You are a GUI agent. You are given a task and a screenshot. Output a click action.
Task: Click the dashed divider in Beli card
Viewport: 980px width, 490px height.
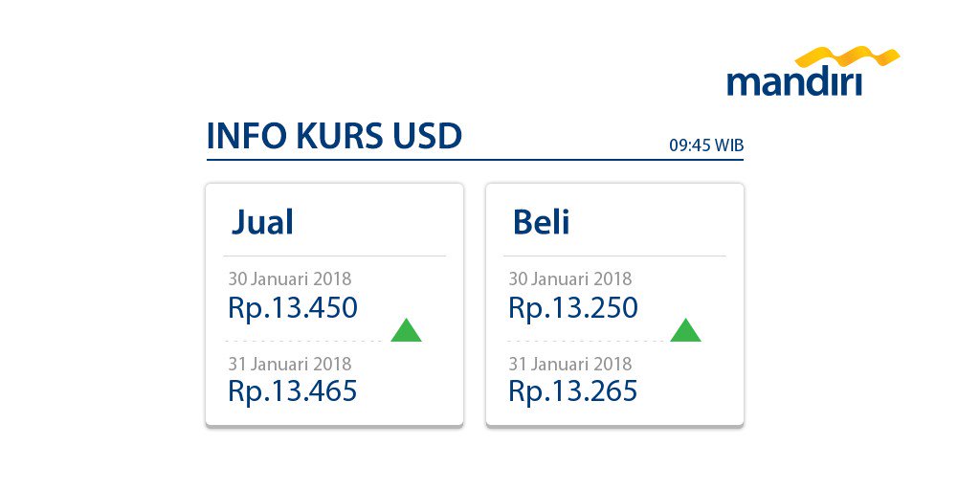click(x=585, y=342)
